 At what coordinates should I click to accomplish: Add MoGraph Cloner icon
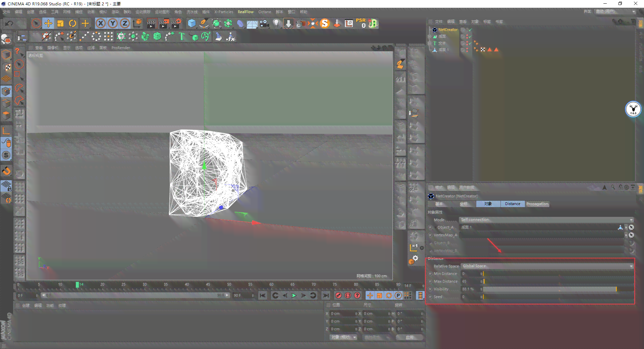click(x=121, y=36)
